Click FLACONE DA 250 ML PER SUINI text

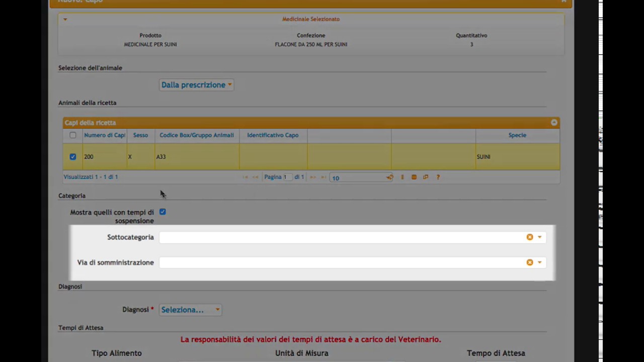(311, 45)
